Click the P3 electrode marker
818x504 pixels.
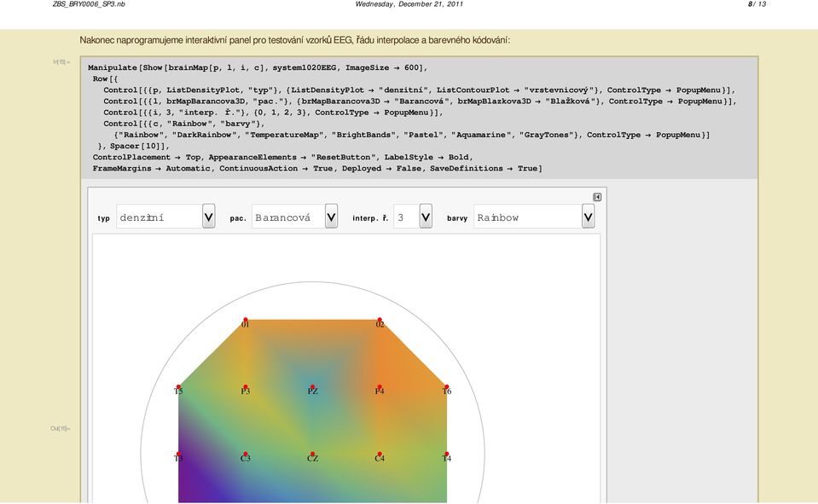tap(245, 387)
